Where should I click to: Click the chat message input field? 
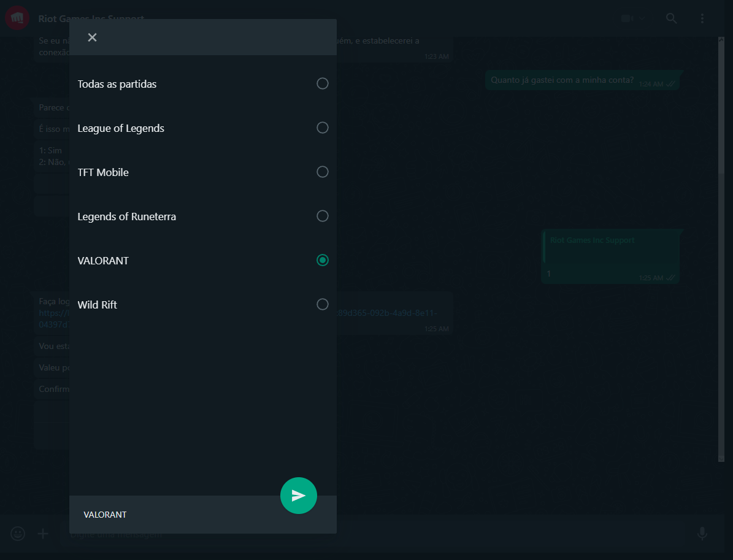pos(374,534)
